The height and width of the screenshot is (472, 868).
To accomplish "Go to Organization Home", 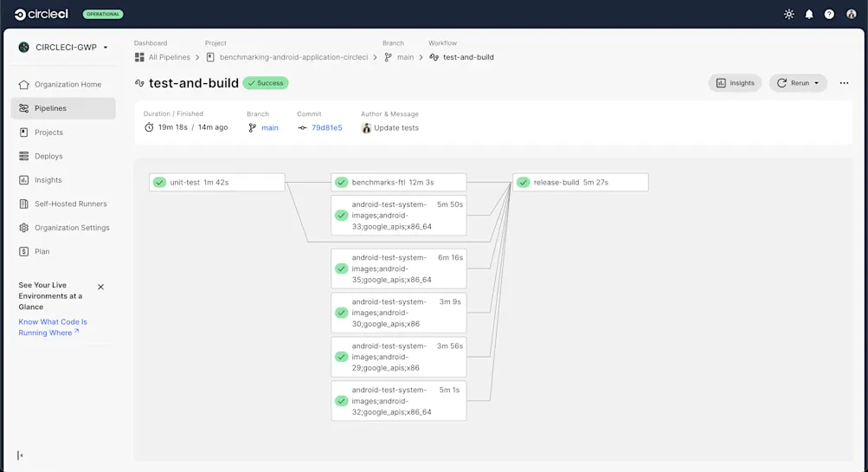I will click(x=63, y=84).
